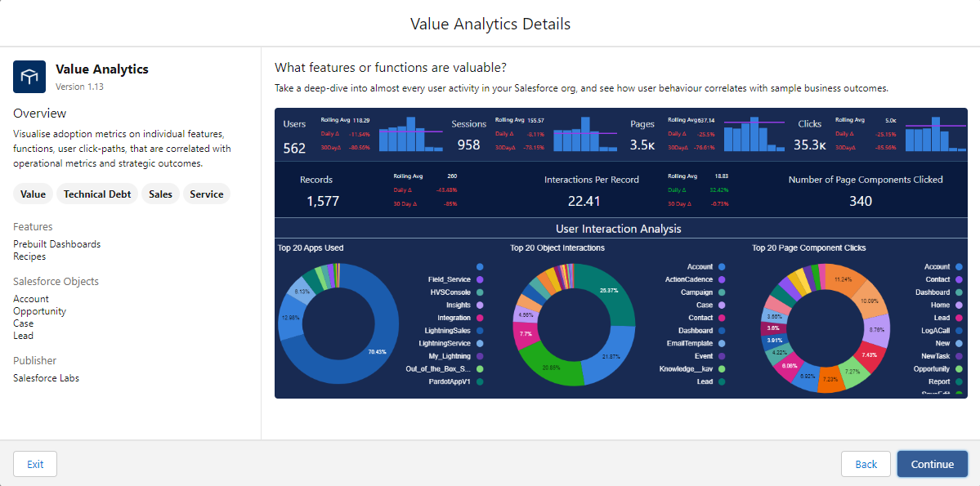980x486 pixels.
Task: Click the Salesforce Labs publisher name
Action: (x=47, y=378)
